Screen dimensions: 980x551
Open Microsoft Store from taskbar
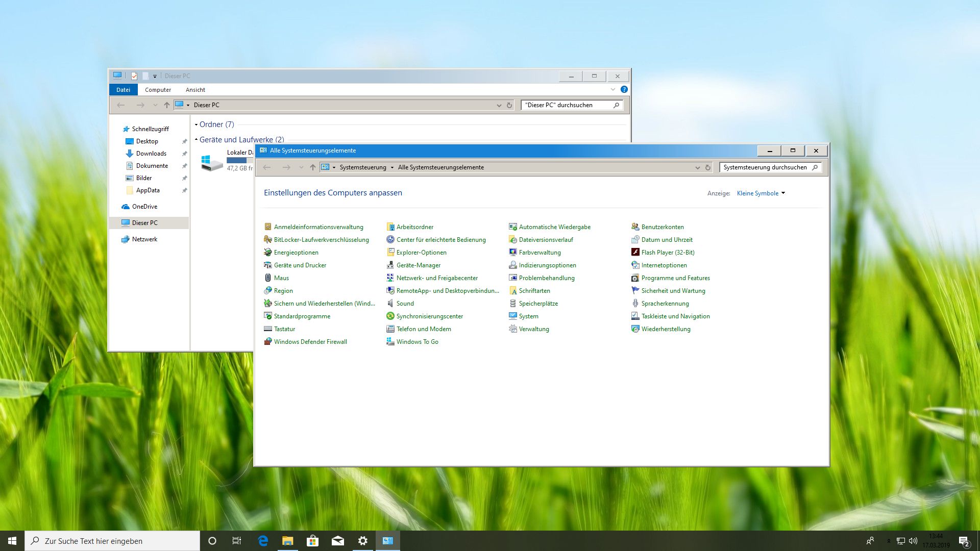coord(312,541)
